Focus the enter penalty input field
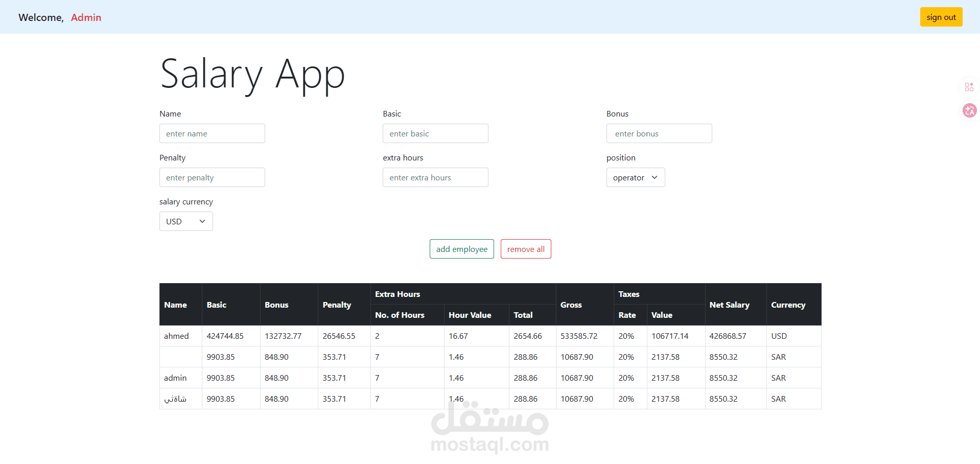980x464 pixels. pyautogui.click(x=212, y=177)
